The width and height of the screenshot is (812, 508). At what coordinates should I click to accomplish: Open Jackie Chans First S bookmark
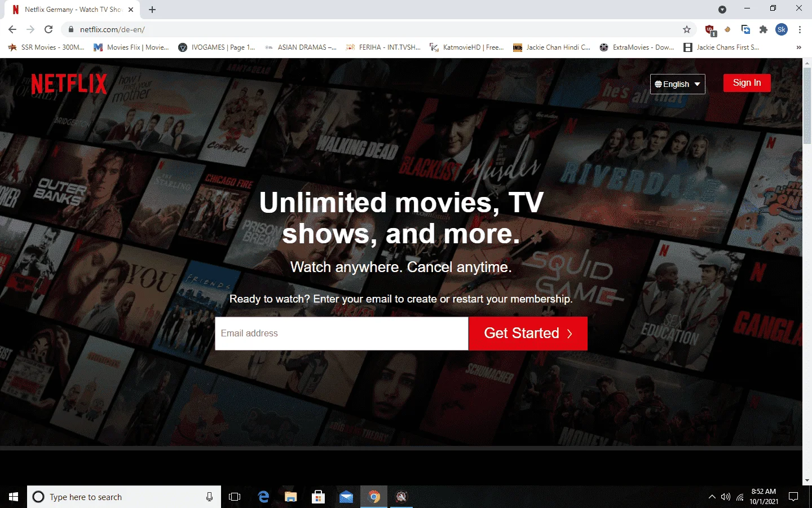[721, 47]
